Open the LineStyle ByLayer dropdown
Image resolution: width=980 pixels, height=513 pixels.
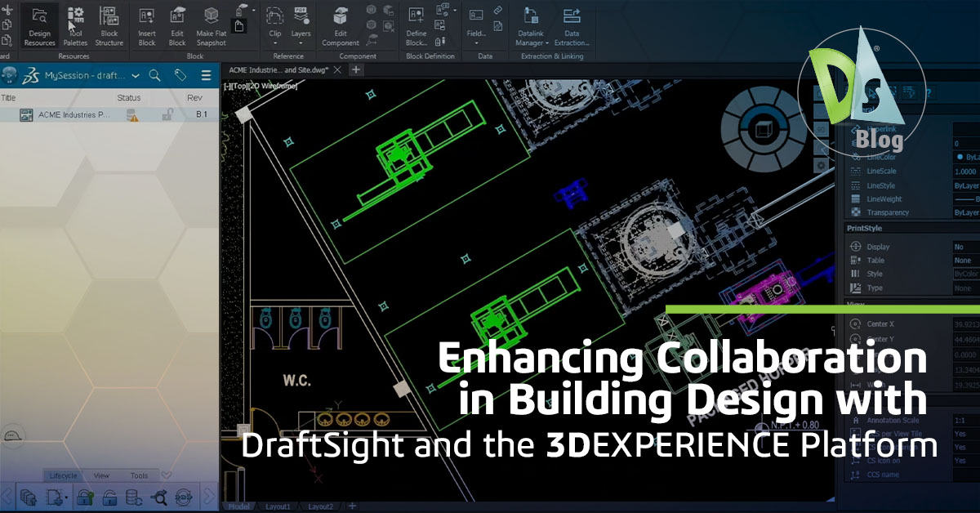[966, 185]
